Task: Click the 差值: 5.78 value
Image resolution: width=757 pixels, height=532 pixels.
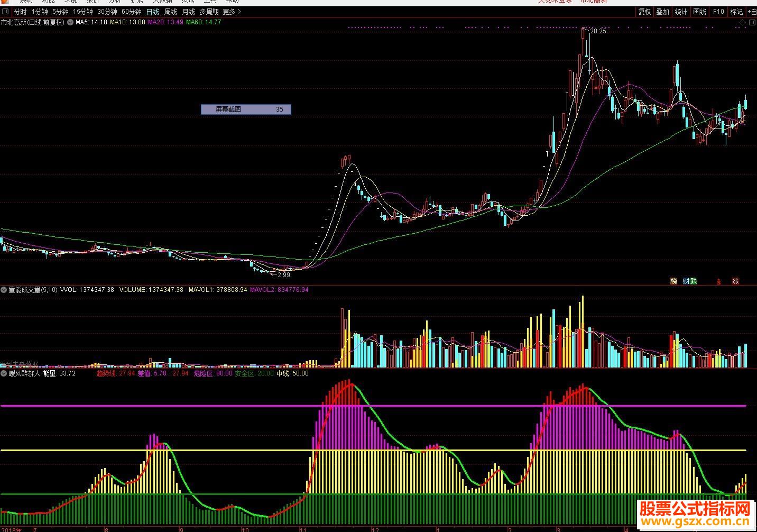Action: (152, 373)
